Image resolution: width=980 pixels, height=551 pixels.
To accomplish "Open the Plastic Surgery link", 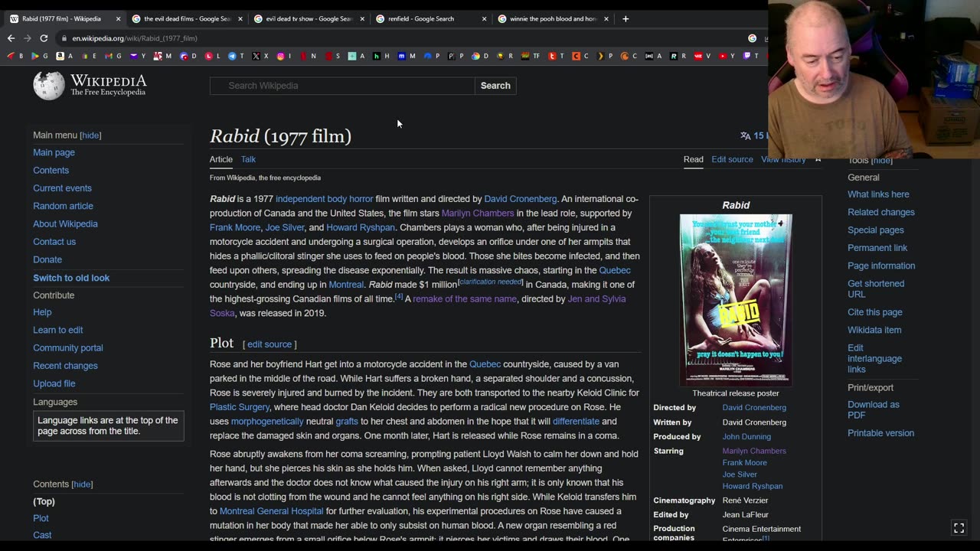I will [240, 407].
